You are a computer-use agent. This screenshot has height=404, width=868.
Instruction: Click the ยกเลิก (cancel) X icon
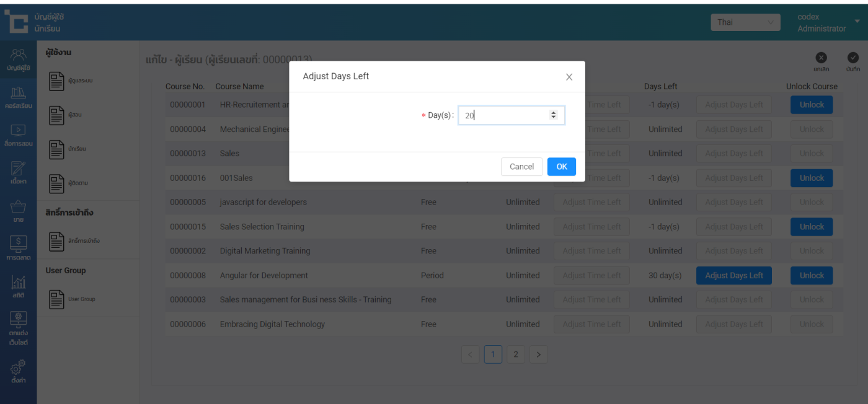(821, 58)
